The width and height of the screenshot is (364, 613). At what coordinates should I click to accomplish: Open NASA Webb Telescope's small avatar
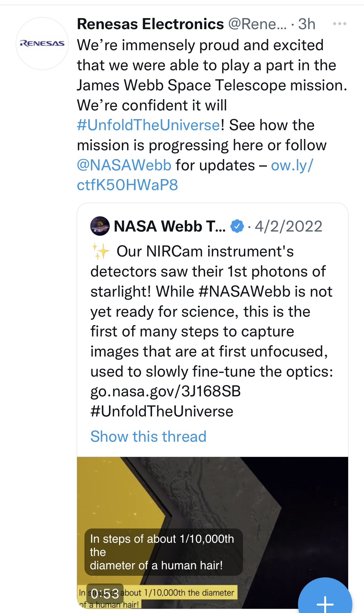(x=100, y=226)
